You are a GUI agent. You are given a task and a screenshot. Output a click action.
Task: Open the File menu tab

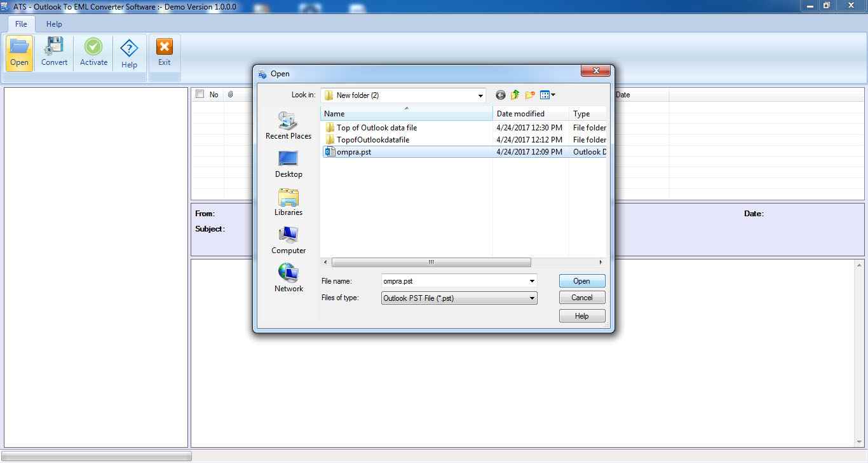[21, 24]
